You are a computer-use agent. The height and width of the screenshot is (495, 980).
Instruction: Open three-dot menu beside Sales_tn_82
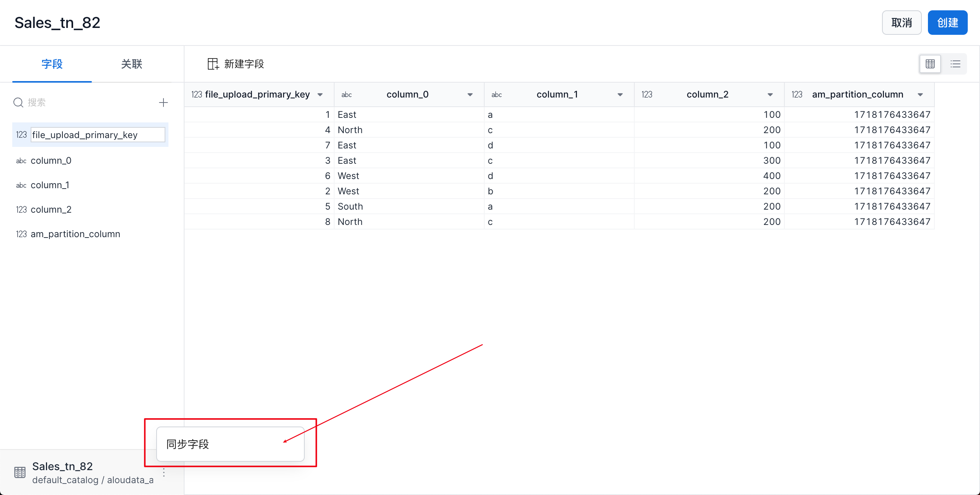pos(164,472)
